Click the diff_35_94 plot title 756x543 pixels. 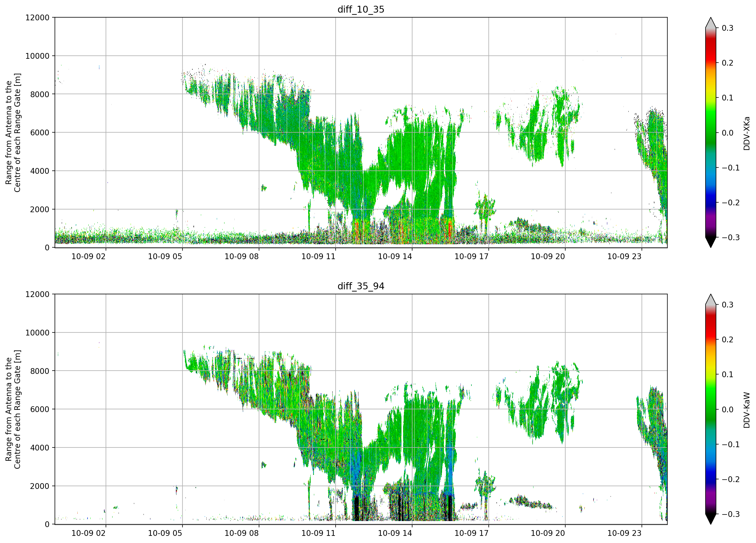361,286
